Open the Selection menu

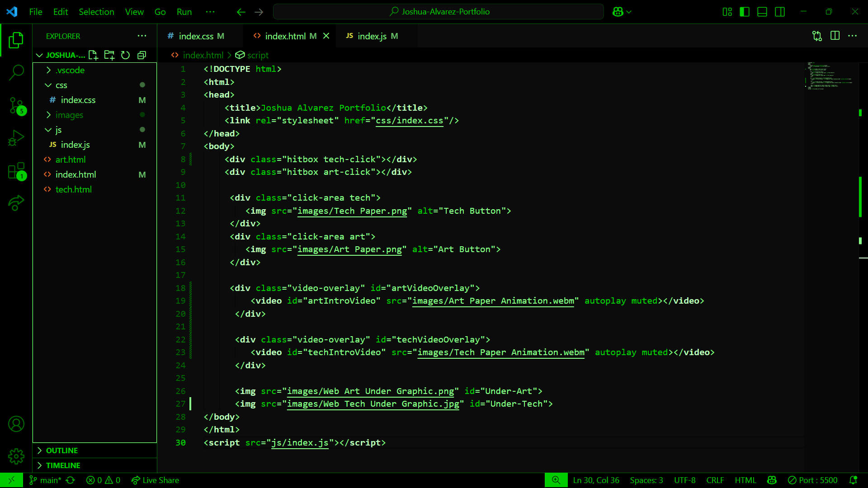(x=96, y=12)
